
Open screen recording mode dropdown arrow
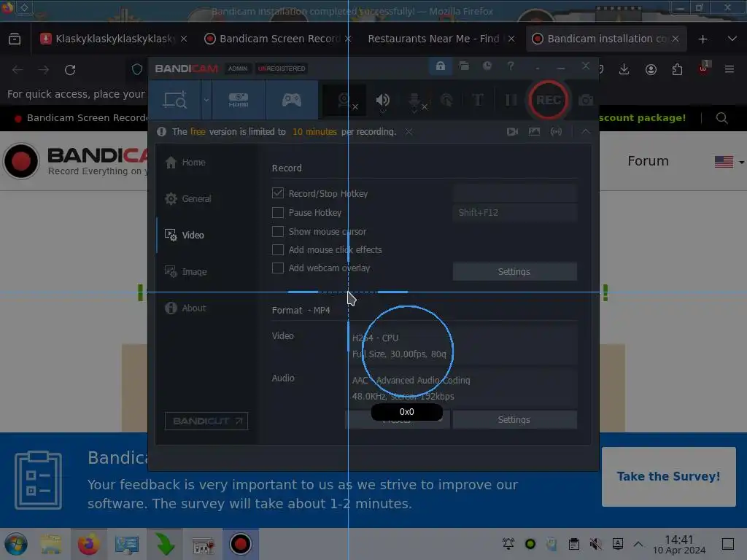[206, 100]
